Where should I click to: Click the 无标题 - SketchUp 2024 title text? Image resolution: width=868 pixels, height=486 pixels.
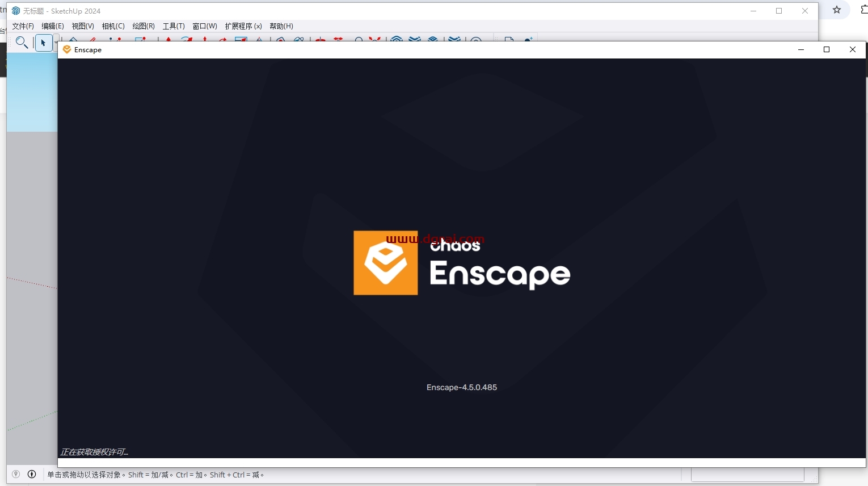[x=62, y=11]
